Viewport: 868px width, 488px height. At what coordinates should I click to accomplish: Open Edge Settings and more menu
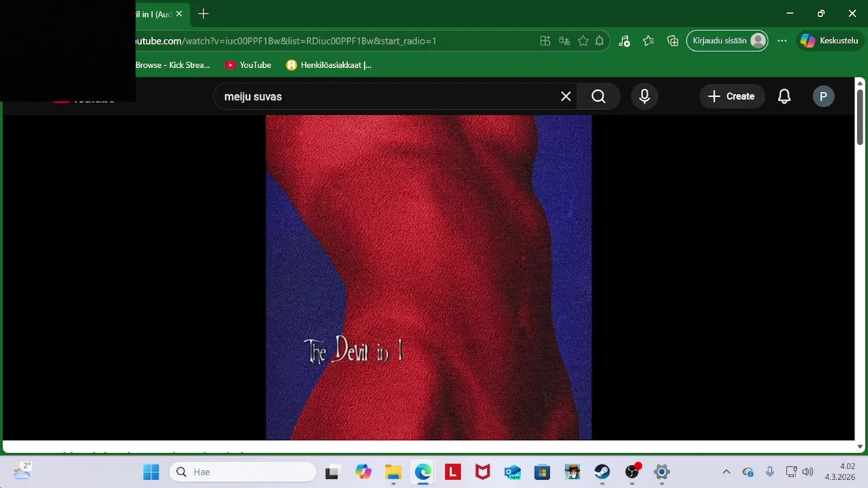pyautogui.click(x=782, y=41)
